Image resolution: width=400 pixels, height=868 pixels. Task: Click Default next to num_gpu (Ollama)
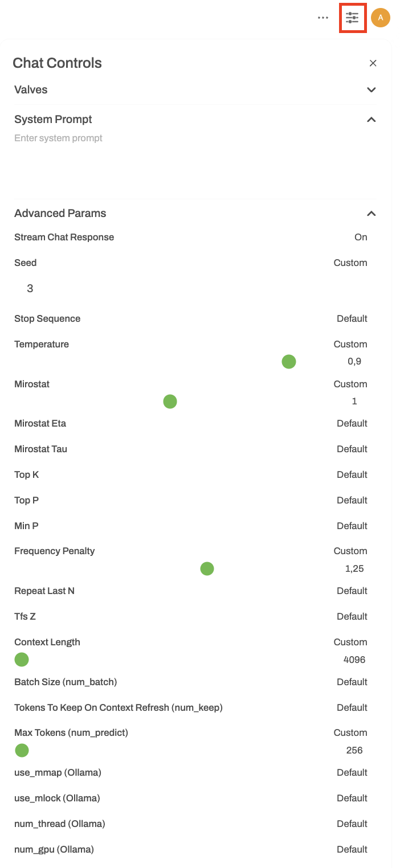tap(352, 850)
